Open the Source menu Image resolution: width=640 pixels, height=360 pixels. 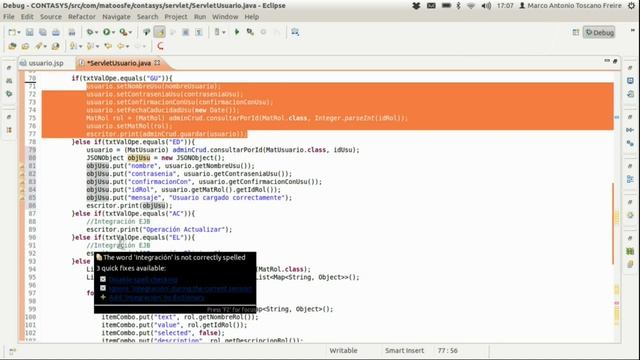(x=51, y=17)
